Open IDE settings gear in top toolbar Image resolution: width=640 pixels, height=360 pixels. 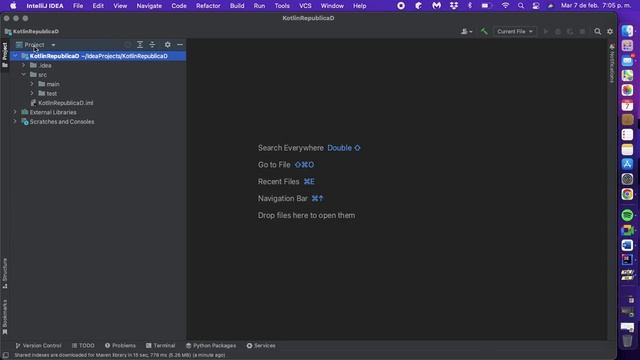tap(610, 31)
